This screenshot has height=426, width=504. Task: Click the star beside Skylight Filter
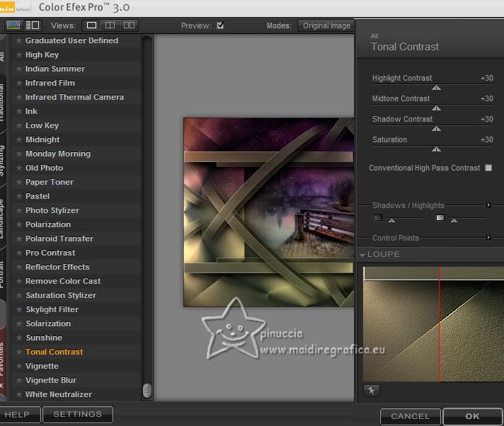tap(19, 309)
